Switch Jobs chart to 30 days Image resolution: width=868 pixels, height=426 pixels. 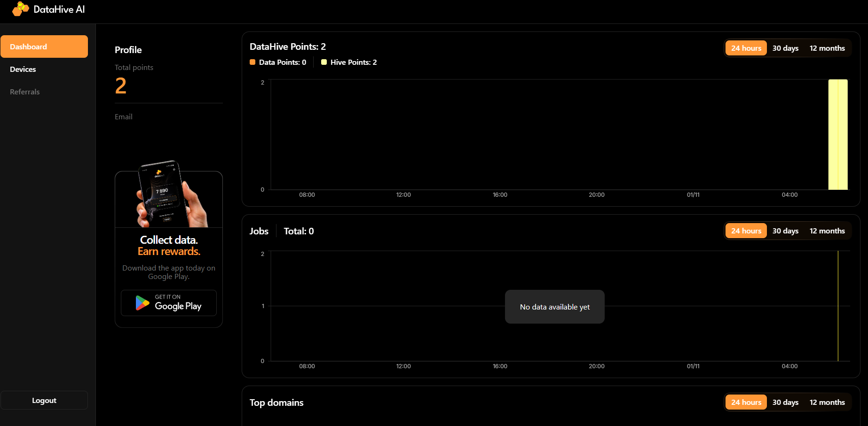(x=785, y=231)
